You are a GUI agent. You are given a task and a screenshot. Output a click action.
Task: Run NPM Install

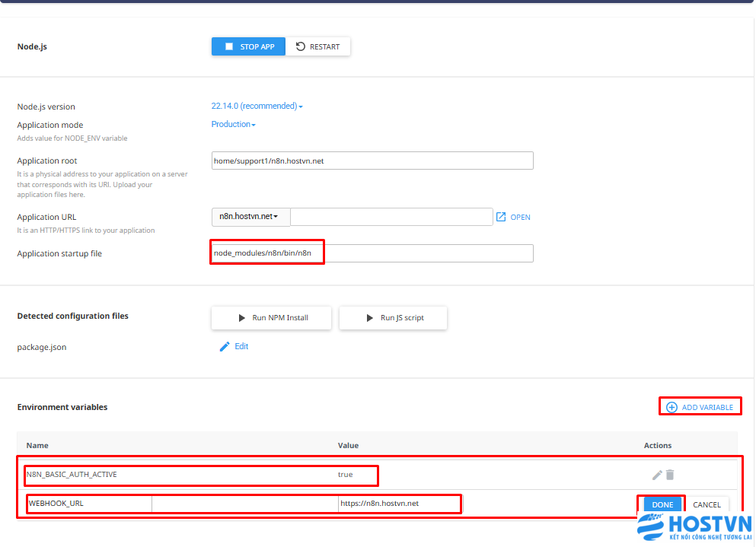[272, 318]
